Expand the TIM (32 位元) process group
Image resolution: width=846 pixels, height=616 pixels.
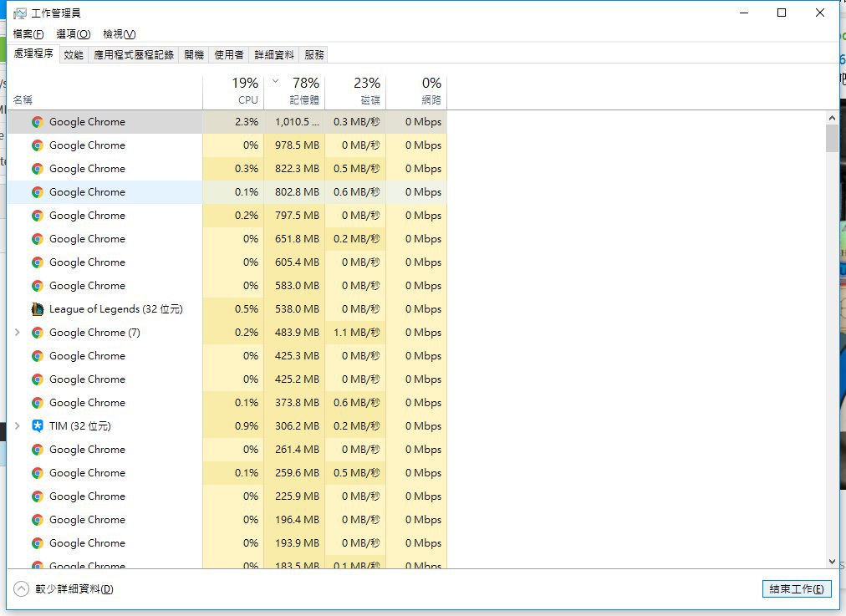click(x=18, y=426)
